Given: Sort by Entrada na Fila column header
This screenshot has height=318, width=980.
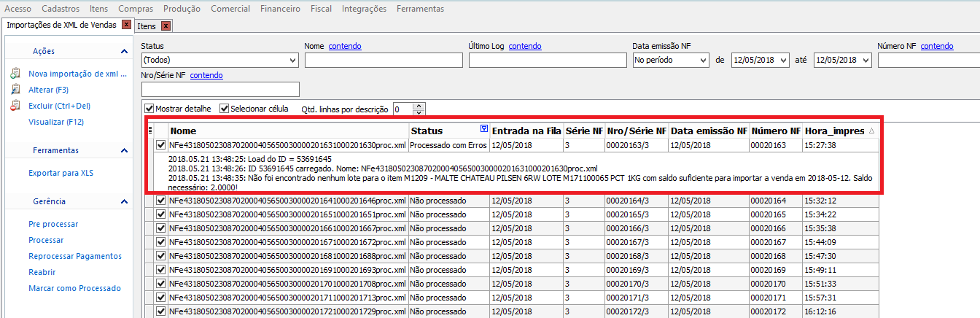Looking at the screenshot, I should (526, 131).
